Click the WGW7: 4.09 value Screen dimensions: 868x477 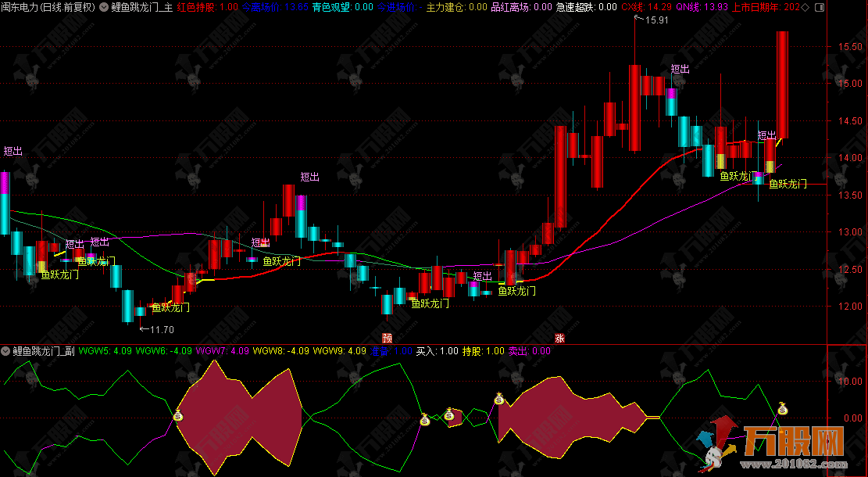(223, 350)
